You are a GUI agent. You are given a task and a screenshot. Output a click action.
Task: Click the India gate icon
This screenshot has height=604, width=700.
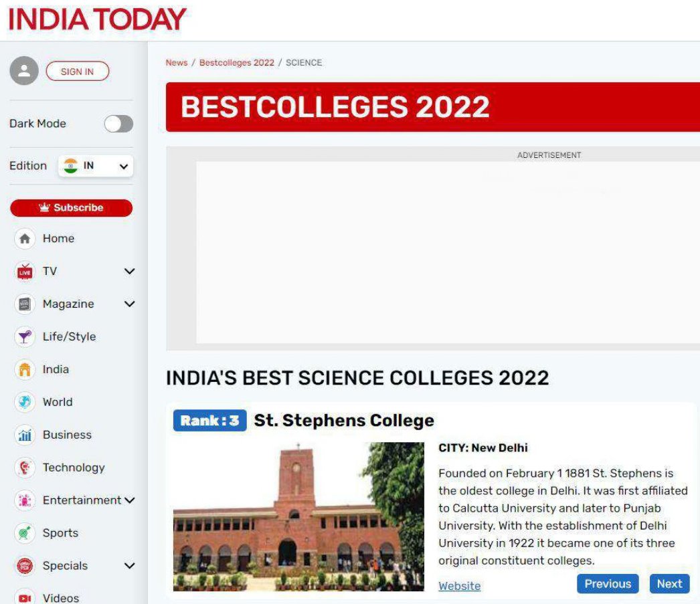tap(25, 369)
